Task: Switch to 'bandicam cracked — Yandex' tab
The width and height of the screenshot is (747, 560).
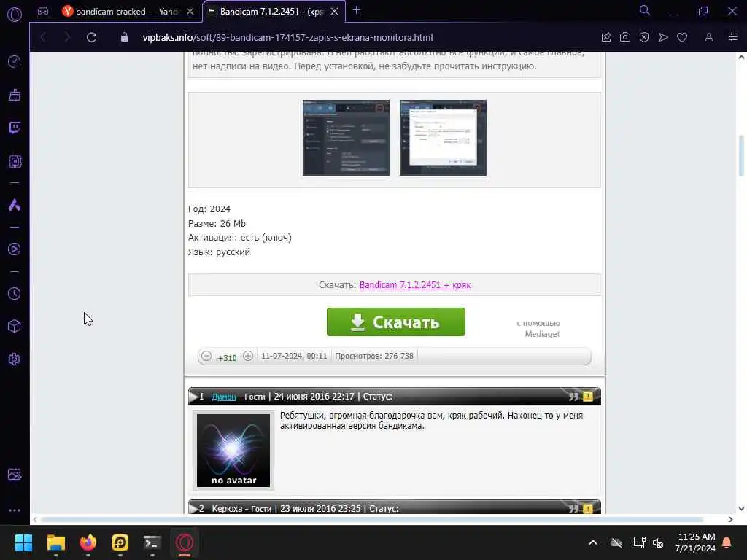Action: coord(127,12)
